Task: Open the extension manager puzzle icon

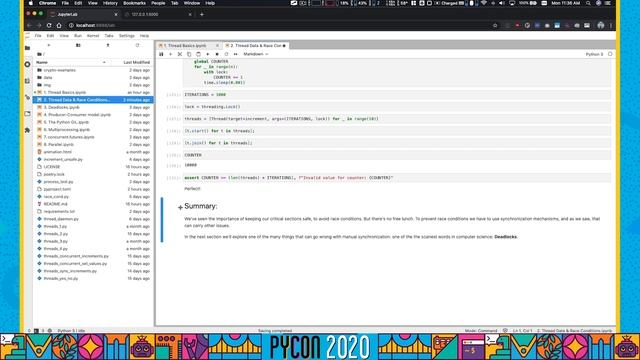Action: point(27,130)
